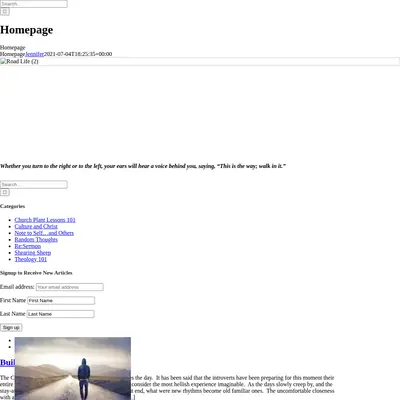Click the sidebar search submit icon button
The height and width of the screenshot is (400, 400).
pyautogui.click(x=5, y=192)
